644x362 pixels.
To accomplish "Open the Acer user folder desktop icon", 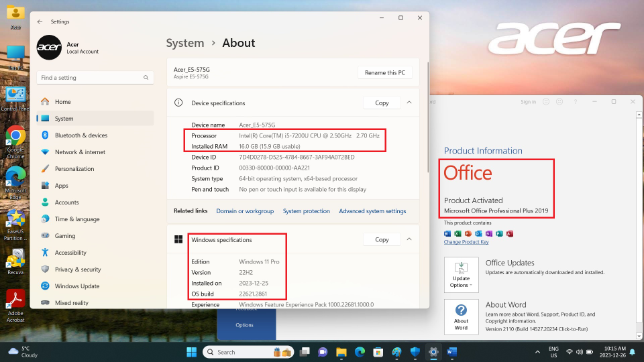I will pos(15,16).
